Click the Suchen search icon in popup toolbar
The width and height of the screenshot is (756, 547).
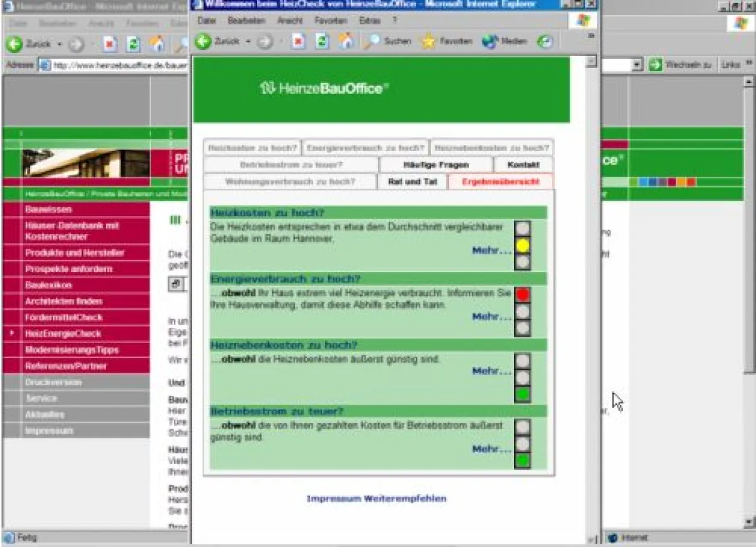pos(374,42)
